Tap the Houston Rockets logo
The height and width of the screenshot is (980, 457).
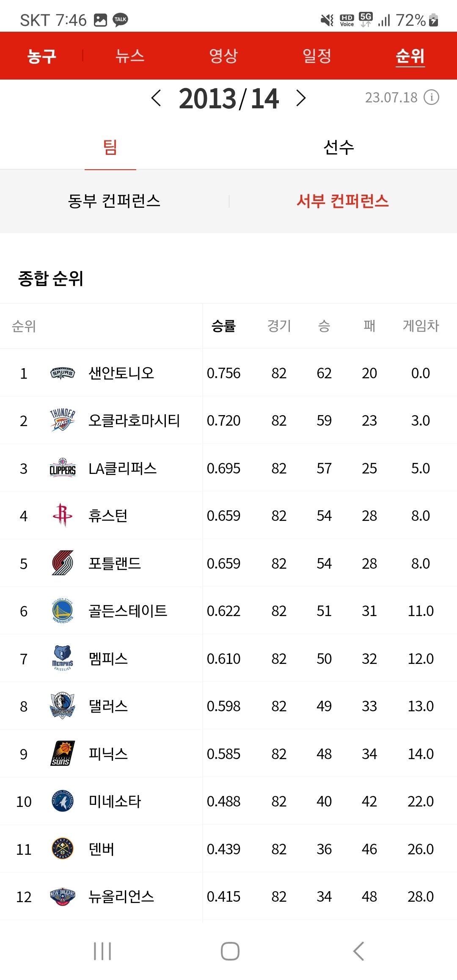point(63,515)
